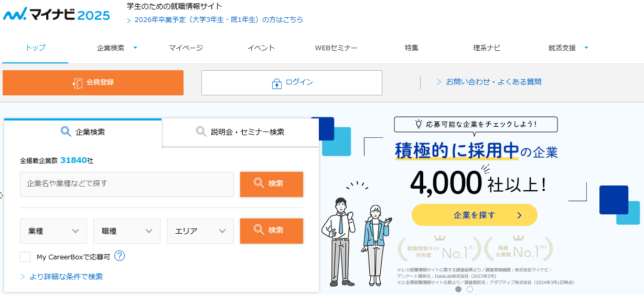Image resolution: width=644 pixels, height=295 pixels.
Task: Click the help question mark icon
Action: (120, 256)
